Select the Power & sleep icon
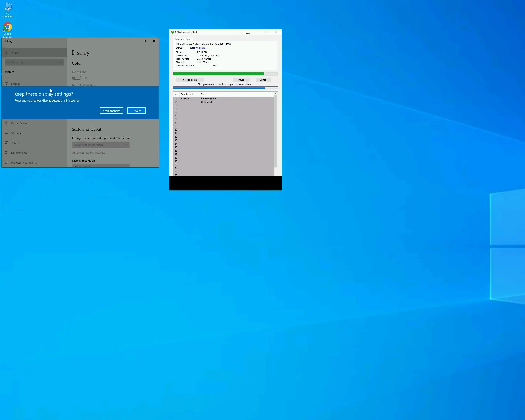The height and width of the screenshot is (420, 525). click(x=7, y=123)
